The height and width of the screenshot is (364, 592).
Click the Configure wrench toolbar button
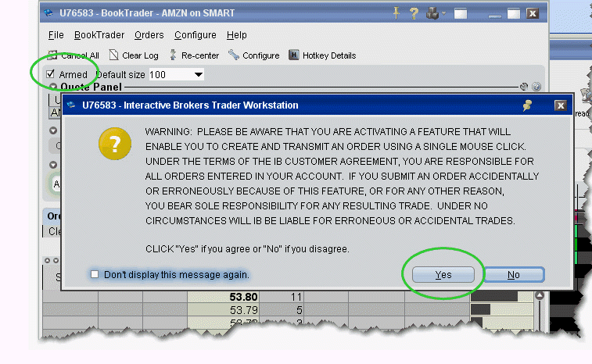pyautogui.click(x=253, y=55)
